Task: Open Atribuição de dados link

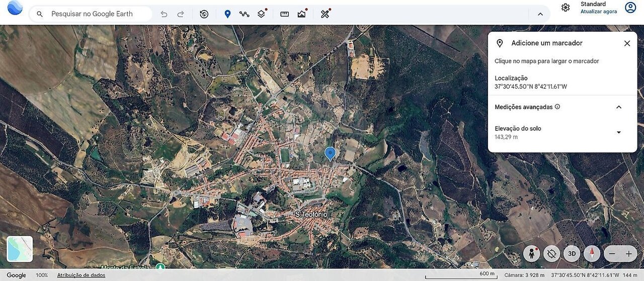Action: [x=81, y=275]
